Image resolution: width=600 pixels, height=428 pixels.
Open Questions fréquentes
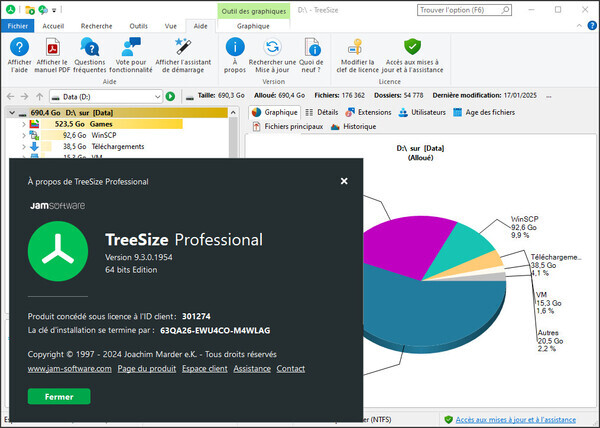90,47
